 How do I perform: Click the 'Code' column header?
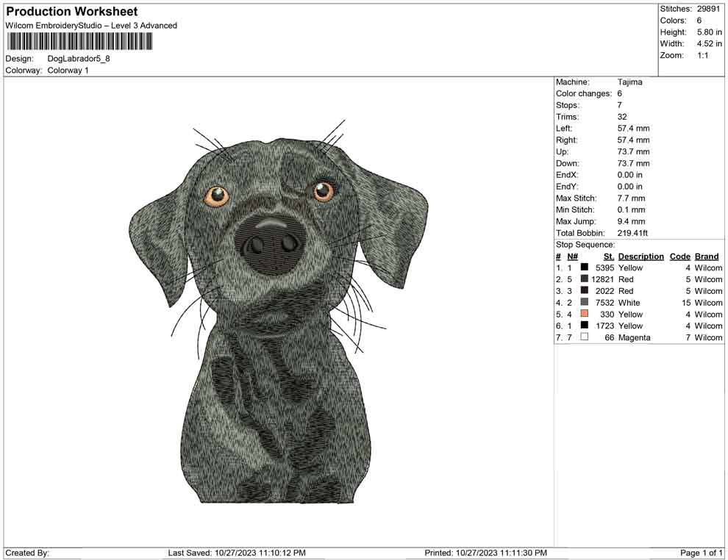point(679,256)
